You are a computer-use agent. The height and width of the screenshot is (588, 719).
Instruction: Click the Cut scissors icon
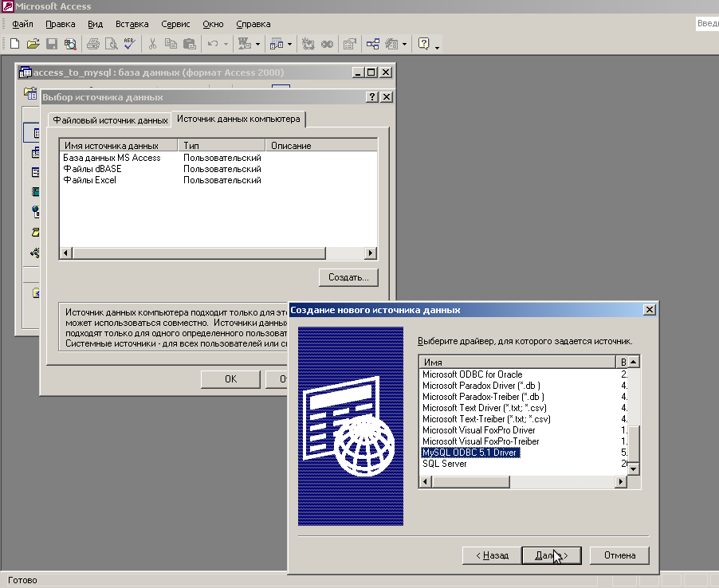[x=153, y=44]
